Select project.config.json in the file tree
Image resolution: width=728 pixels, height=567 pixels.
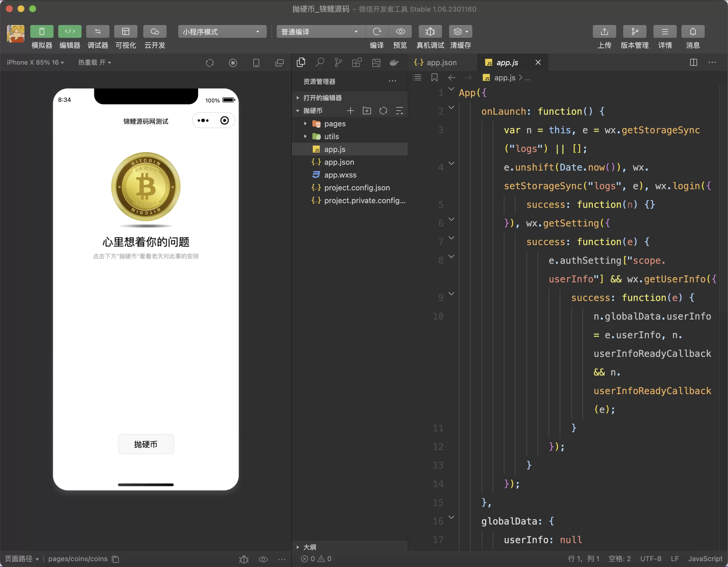[350, 187]
